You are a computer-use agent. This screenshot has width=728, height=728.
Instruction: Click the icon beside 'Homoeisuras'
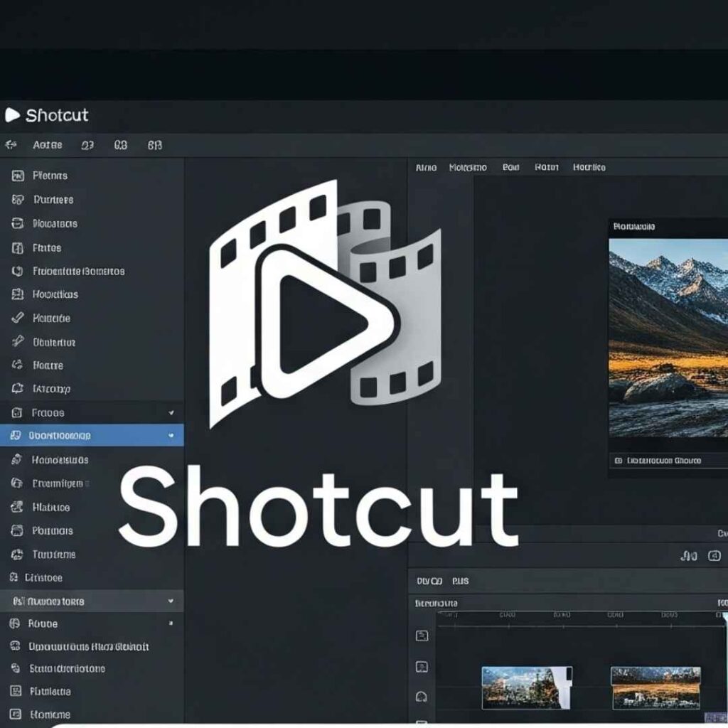click(x=17, y=460)
